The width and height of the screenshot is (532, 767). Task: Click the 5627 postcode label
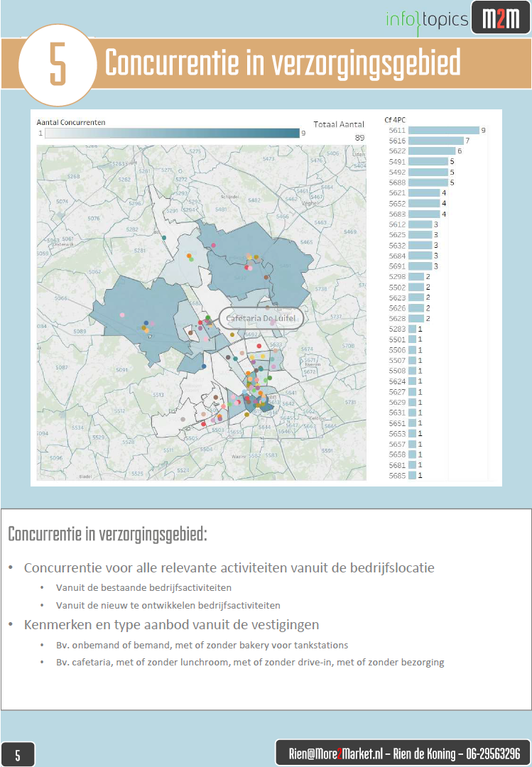click(397, 392)
